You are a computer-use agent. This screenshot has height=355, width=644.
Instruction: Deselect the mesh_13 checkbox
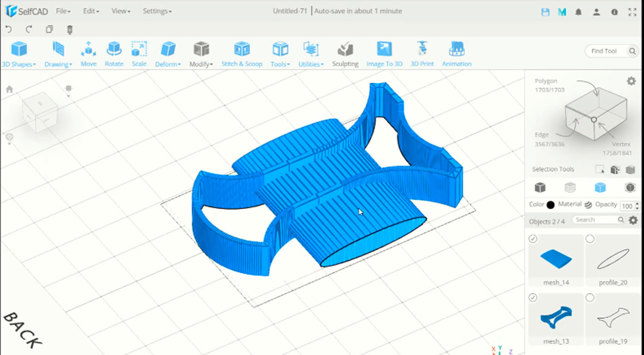[x=533, y=298]
